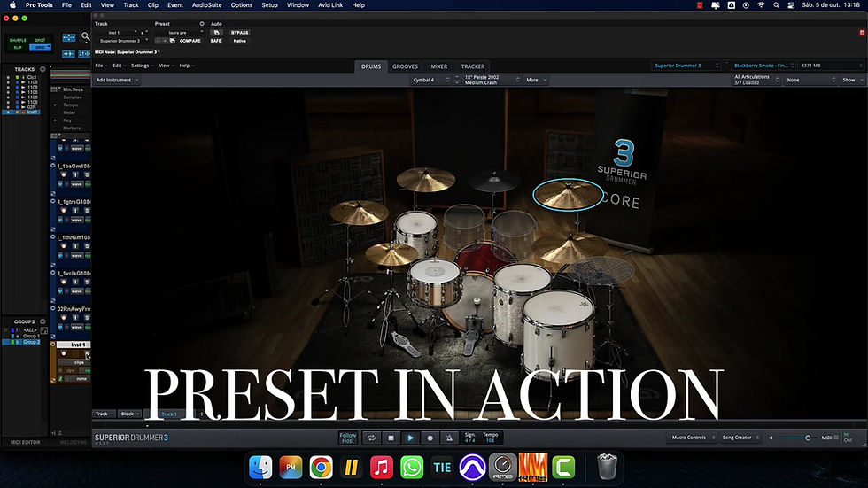Stop playback in Superior Drummer
Screen dimensions: 868x488
coord(391,438)
